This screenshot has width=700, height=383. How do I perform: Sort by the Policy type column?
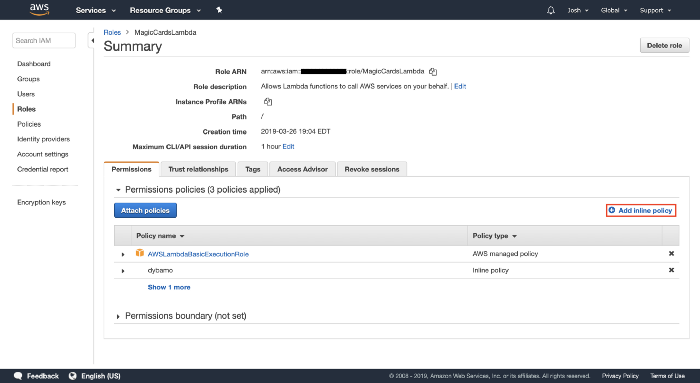tap(495, 236)
